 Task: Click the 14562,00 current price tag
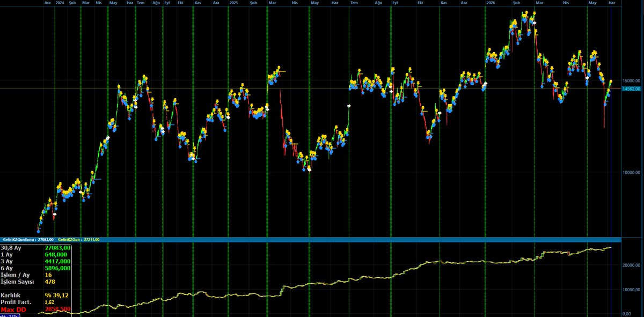632,89
